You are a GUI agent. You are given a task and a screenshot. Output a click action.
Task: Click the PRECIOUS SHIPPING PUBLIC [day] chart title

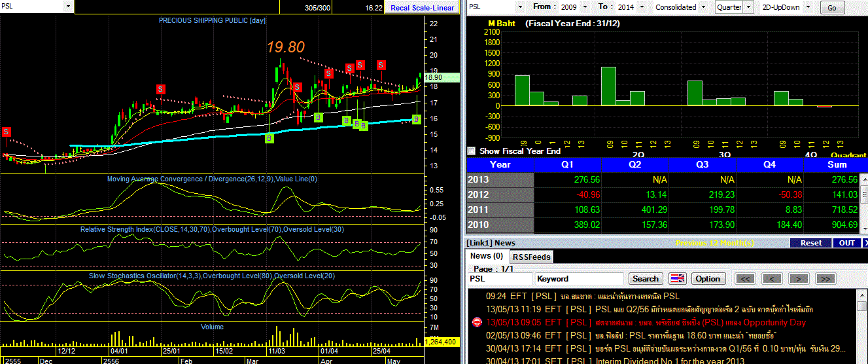click(213, 21)
